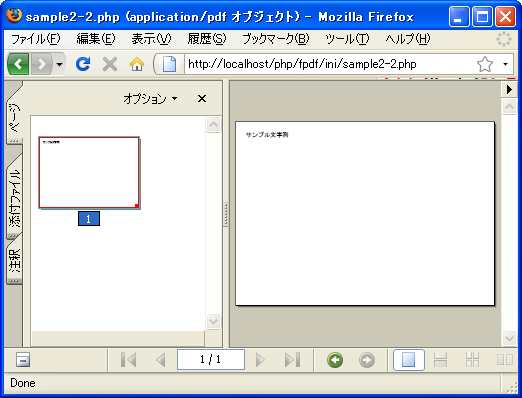Click the page number field showing 1 / 1

(211, 359)
